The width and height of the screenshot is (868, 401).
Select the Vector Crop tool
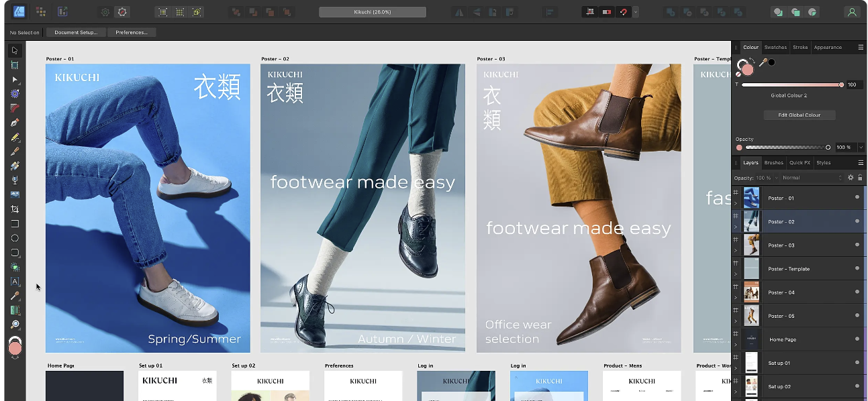pyautogui.click(x=15, y=209)
